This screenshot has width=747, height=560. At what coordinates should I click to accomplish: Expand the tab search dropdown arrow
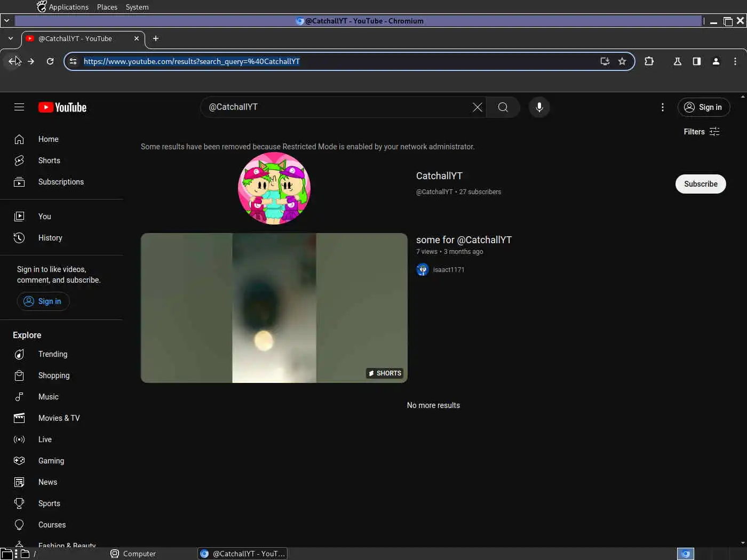[11, 38]
